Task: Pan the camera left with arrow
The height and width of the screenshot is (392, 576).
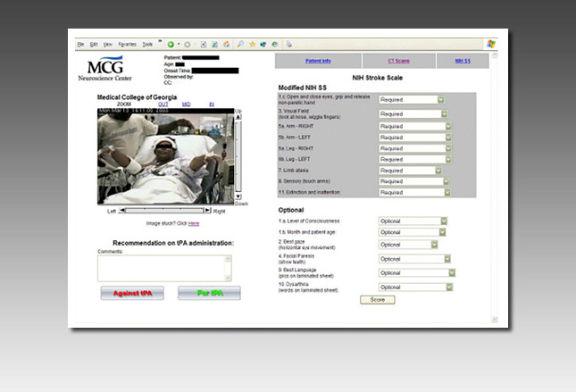Action: click(121, 211)
